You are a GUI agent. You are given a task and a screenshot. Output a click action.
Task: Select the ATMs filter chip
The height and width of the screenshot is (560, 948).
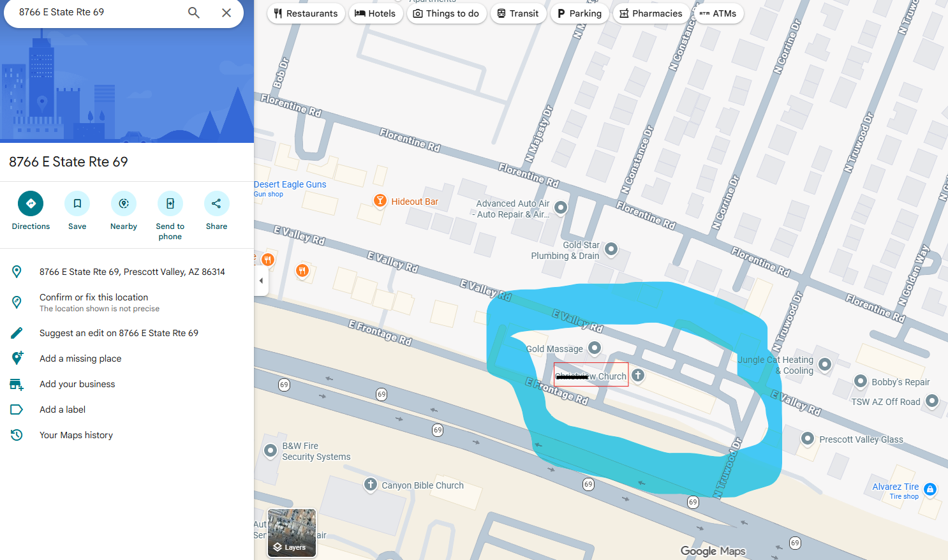(718, 13)
